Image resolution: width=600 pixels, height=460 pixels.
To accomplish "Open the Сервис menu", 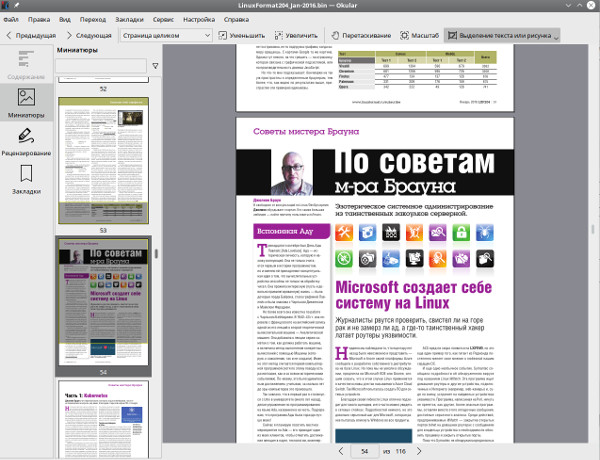I will [163, 20].
